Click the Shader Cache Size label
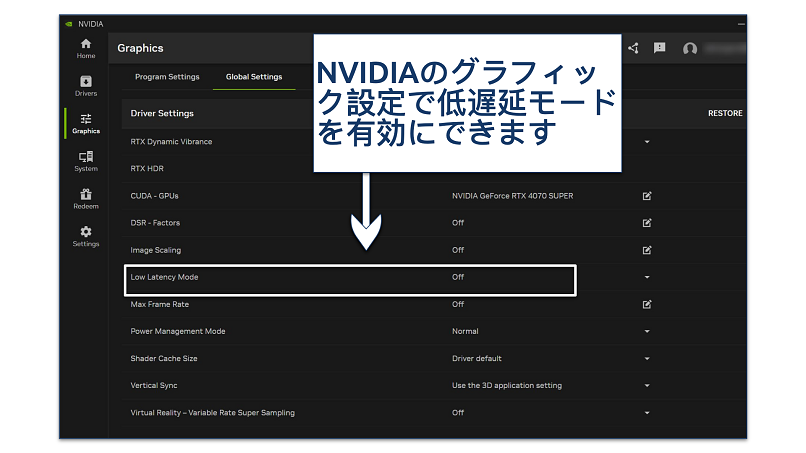 (164, 359)
